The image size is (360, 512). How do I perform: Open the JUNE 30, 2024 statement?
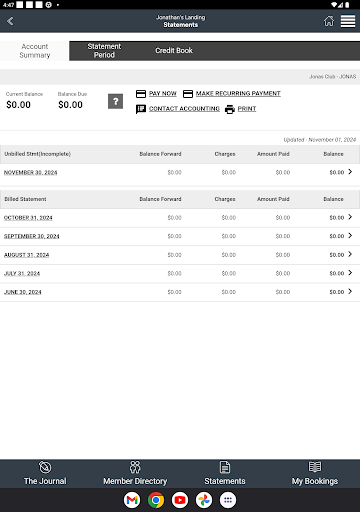[x=23, y=292]
